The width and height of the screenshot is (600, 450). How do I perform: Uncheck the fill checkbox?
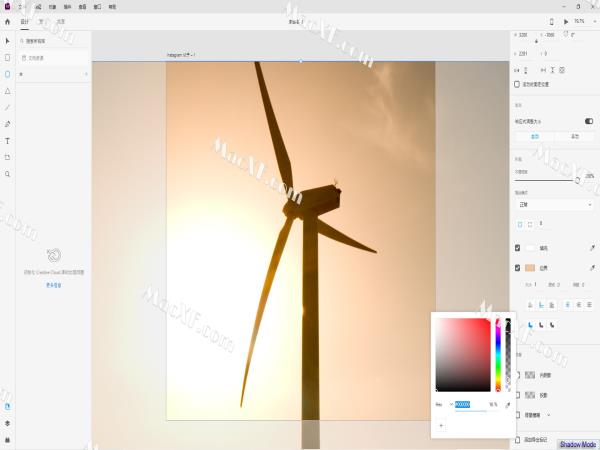click(517, 247)
